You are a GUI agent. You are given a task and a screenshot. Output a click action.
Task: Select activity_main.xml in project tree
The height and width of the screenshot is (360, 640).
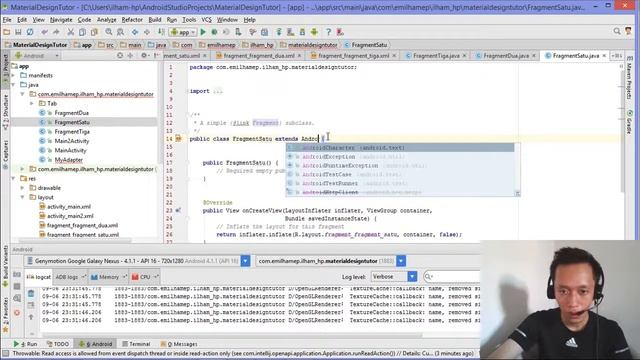69,207
